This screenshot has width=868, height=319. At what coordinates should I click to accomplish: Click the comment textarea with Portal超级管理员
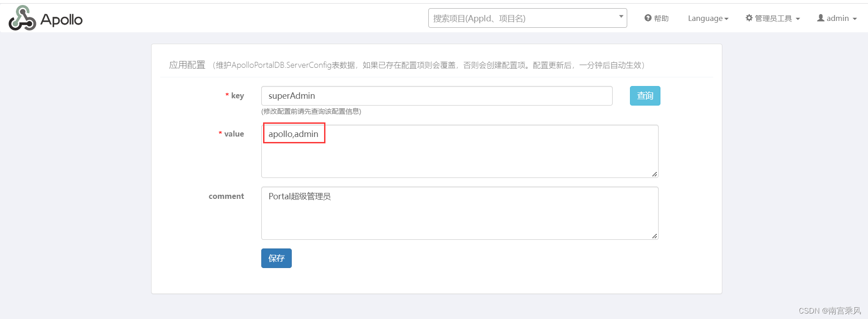(x=460, y=213)
